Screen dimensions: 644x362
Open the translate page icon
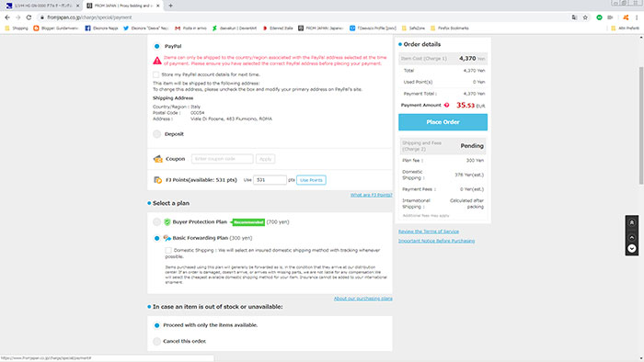[x=574, y=17]
